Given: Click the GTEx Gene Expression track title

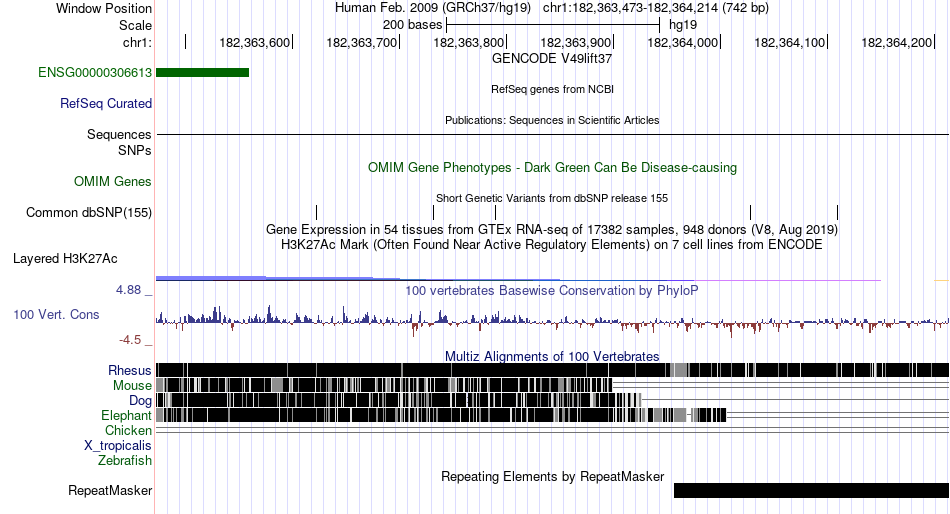Looking at the screenshot, I should pos(552,230).
